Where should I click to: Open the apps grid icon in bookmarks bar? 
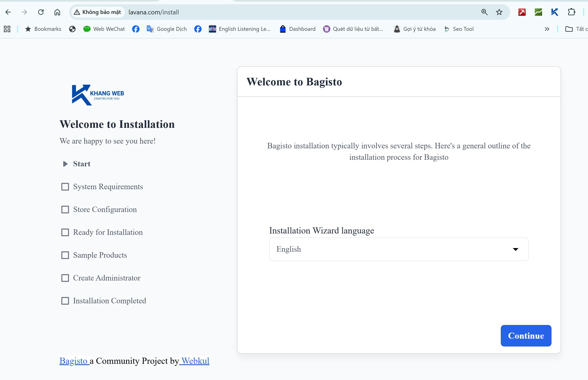coord(7,29)
